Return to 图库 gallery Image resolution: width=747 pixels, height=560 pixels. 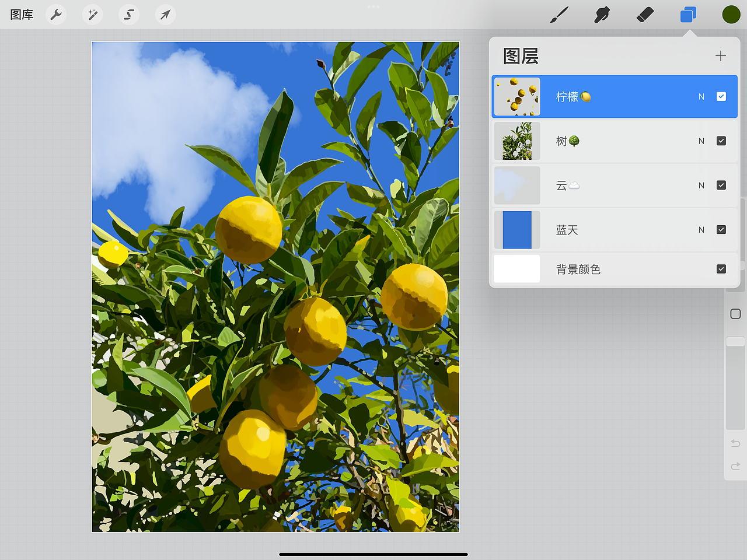point(22,15)
